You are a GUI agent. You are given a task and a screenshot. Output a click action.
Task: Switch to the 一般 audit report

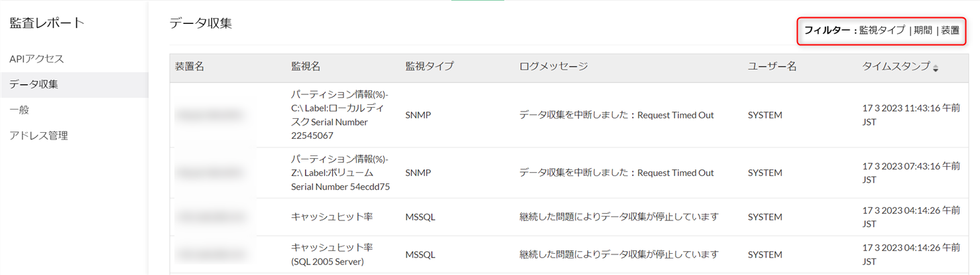(x=19, y=110)
